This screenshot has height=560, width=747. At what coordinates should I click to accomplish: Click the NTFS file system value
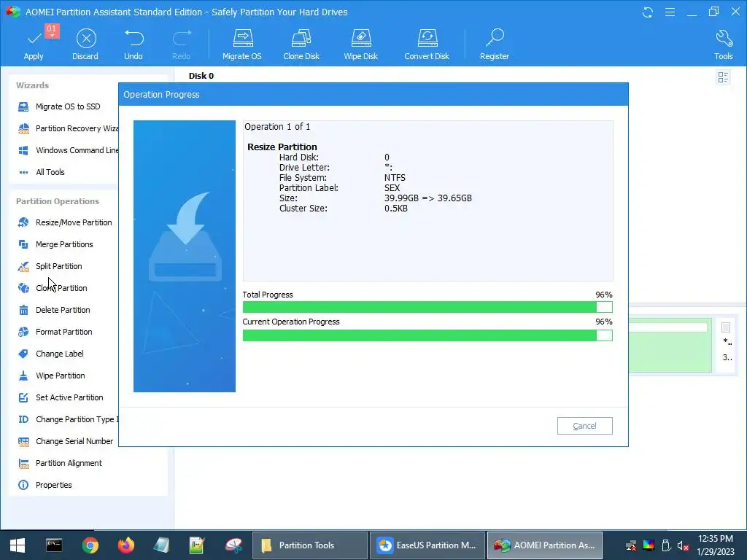click(395, 178)
